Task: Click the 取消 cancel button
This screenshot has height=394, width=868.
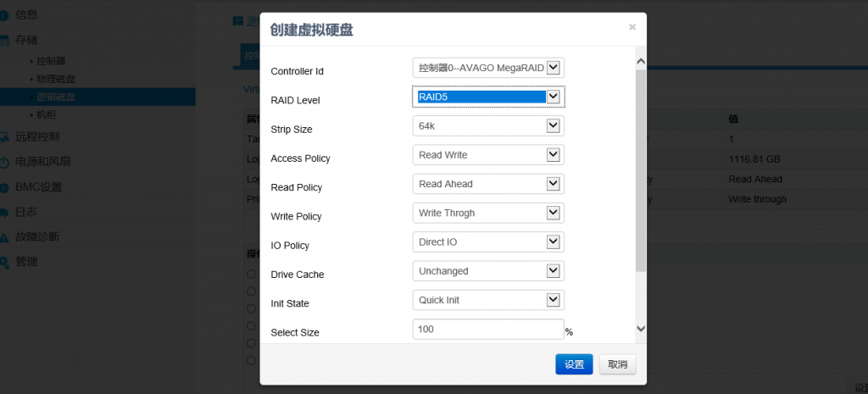Action: click(618, 364)
